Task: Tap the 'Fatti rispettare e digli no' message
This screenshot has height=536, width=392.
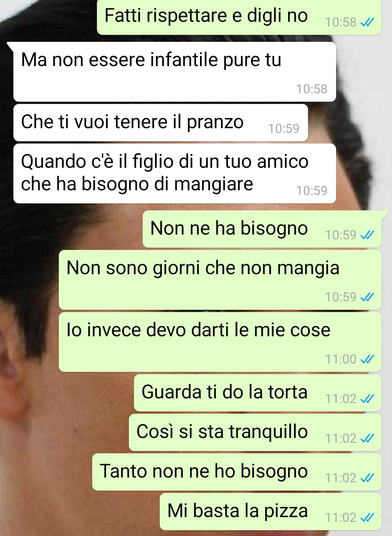Action: coord(239,17)
